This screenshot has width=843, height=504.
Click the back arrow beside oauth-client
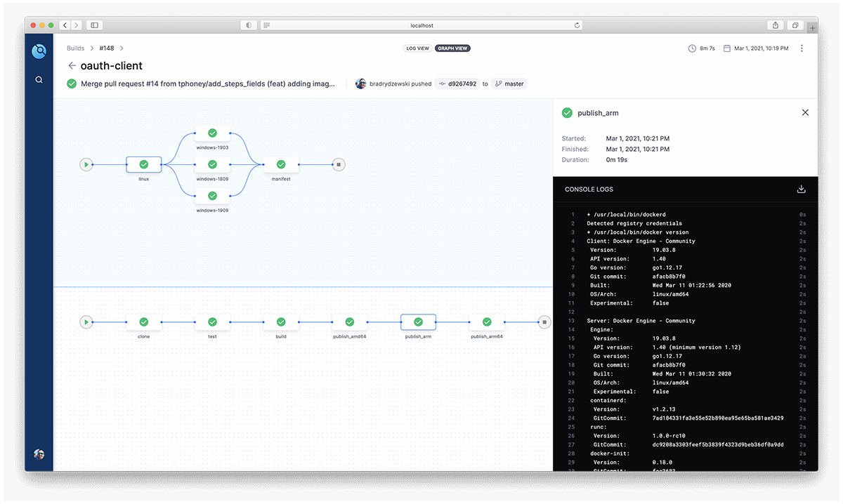point(72,66)
